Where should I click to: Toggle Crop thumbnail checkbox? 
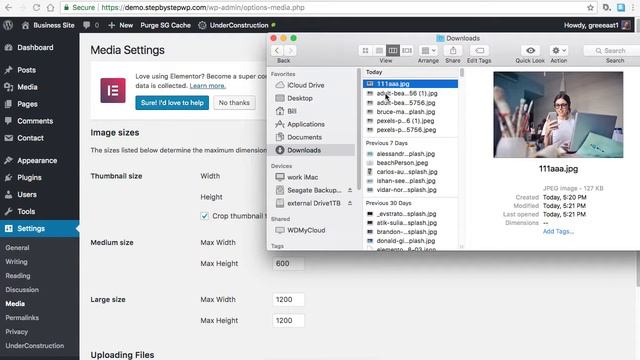pos(204,216)
